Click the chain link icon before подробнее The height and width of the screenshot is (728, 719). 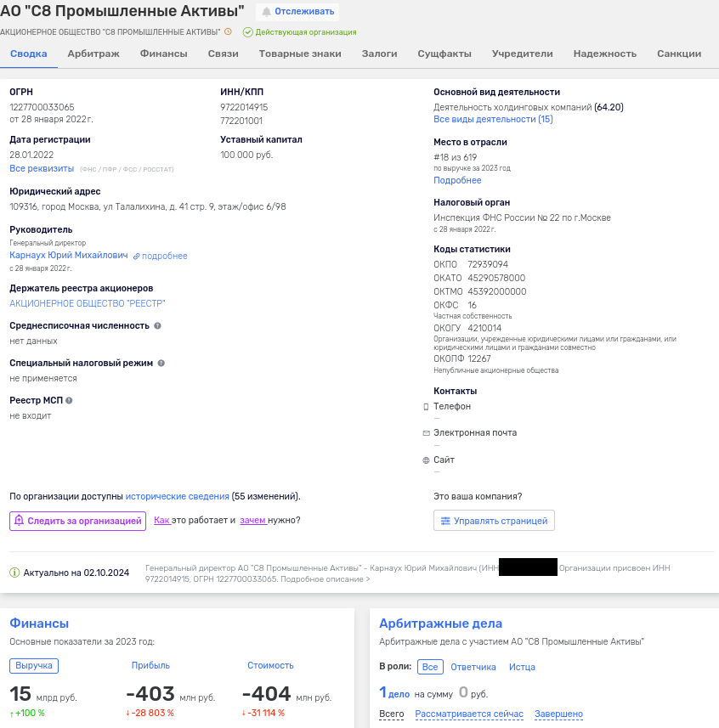(137, 257)
